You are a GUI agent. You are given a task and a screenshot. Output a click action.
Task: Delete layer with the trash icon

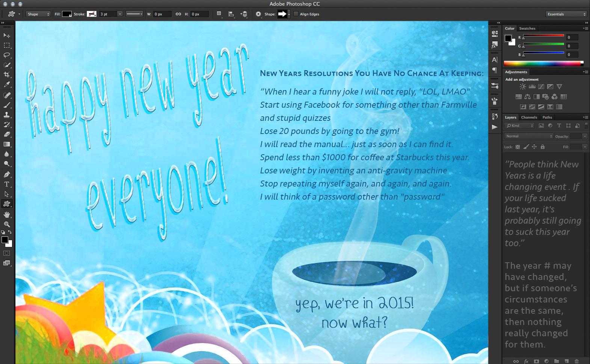(577, 361)
